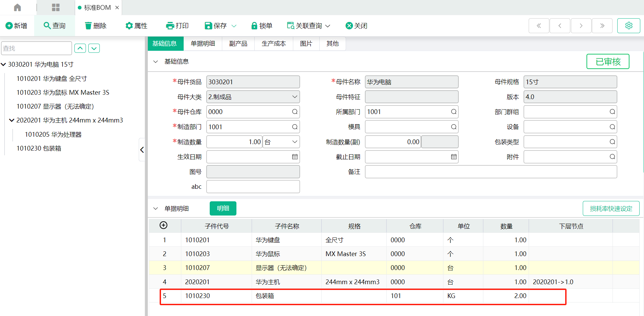
Task: Click the green 明细 button
Action: (x=223, y=208)
